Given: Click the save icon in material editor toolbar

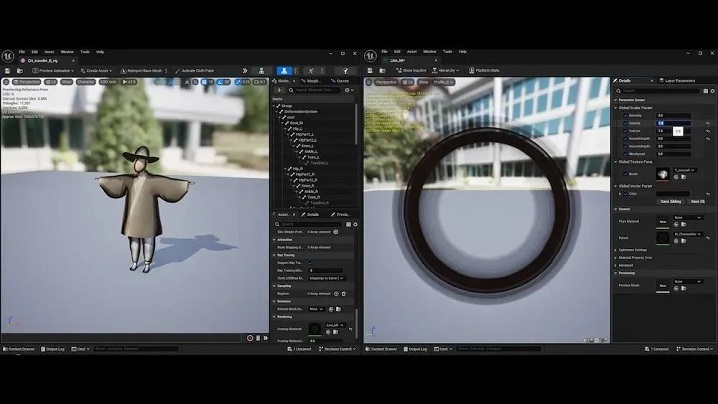Looking at the screenshot, I should click(370, 71).
